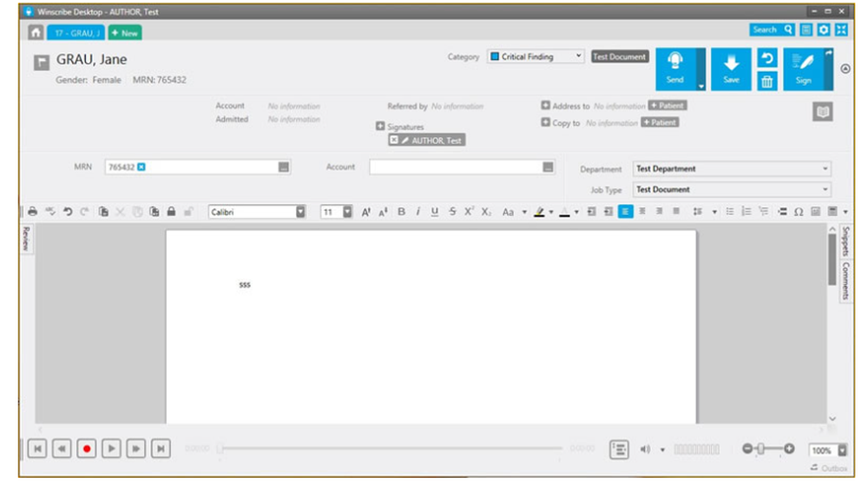
Task: Decrease font size
Action: point(383,212)
